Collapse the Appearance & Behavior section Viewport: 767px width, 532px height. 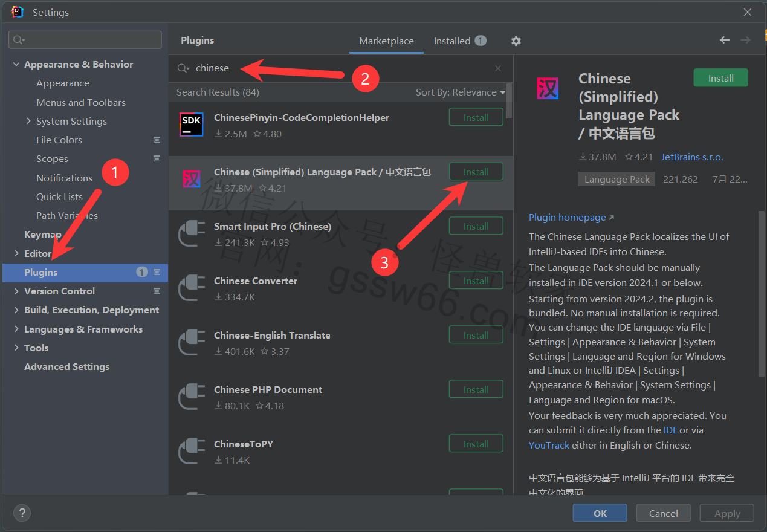coord(16,65)
